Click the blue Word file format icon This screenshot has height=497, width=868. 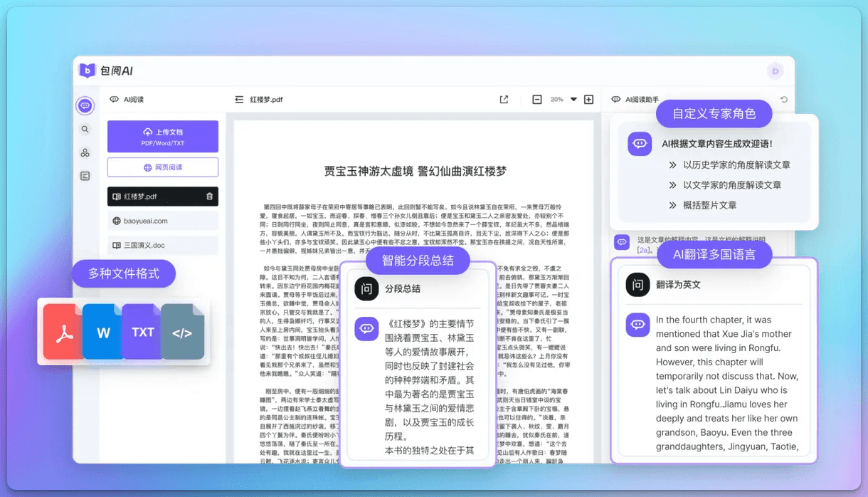[x=102, y=332]
